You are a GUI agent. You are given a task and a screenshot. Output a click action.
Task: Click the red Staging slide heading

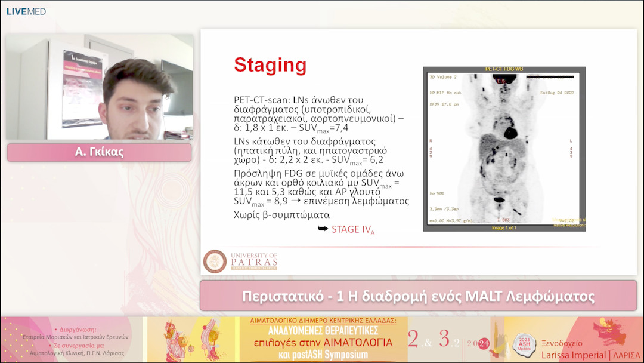270,65
